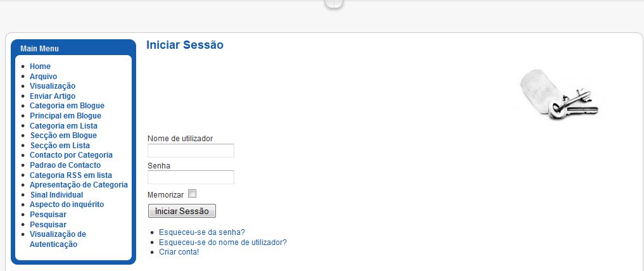Select Aspecto do inquérito menu item
This screenshot has width=644, height=271.
tap(67, 205)
